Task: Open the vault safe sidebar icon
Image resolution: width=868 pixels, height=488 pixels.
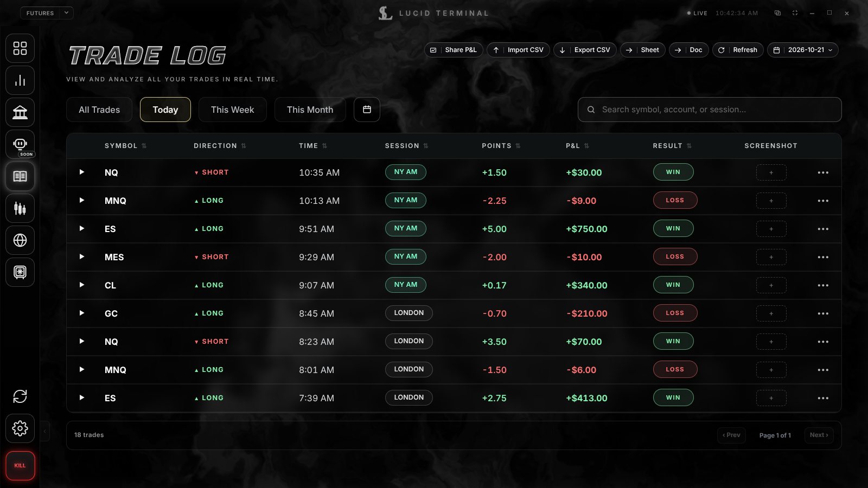Action: tap(20, 272)
